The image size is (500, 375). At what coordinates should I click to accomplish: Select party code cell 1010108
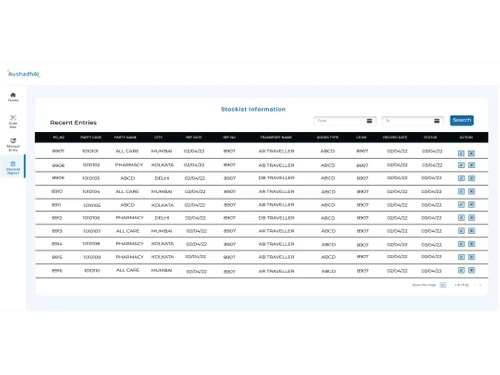pos(91,244)
